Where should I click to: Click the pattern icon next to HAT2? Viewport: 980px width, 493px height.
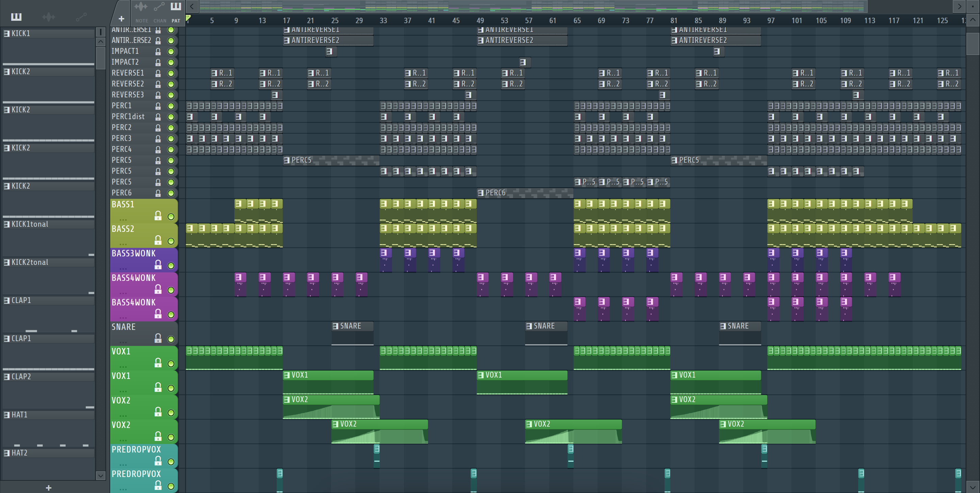(x=6, y=453)
